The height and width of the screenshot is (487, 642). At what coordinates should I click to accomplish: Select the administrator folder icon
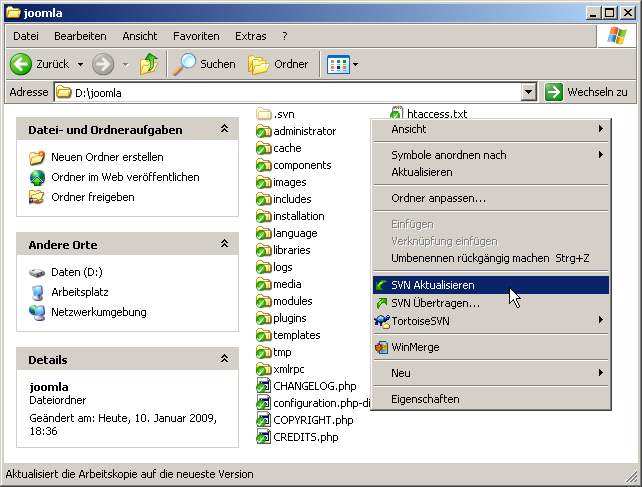264,131
